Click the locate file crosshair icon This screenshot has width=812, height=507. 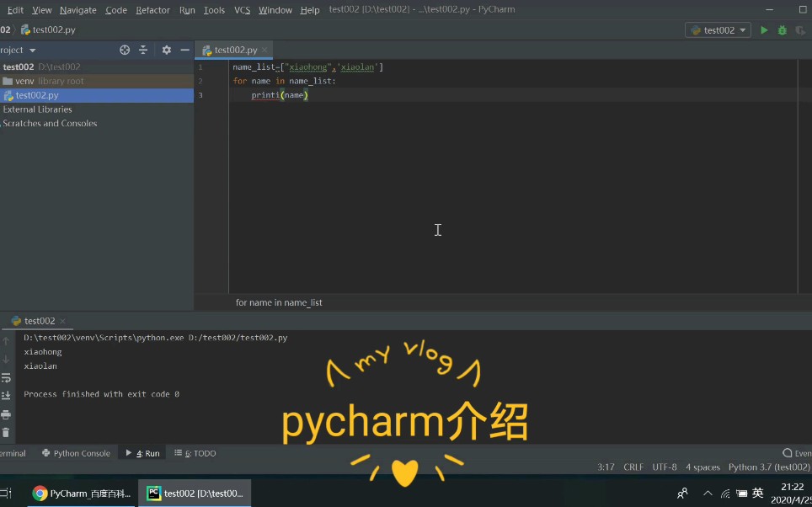[x=125, y=50]
